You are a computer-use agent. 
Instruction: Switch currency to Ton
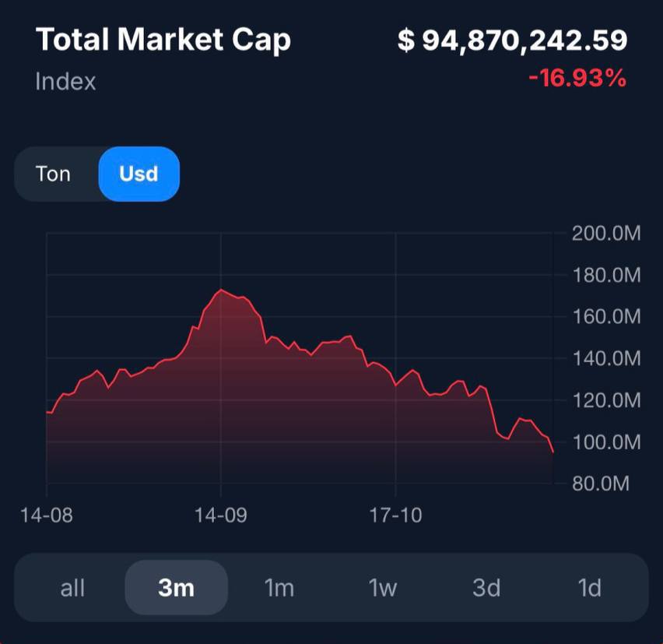coord(53,174)
